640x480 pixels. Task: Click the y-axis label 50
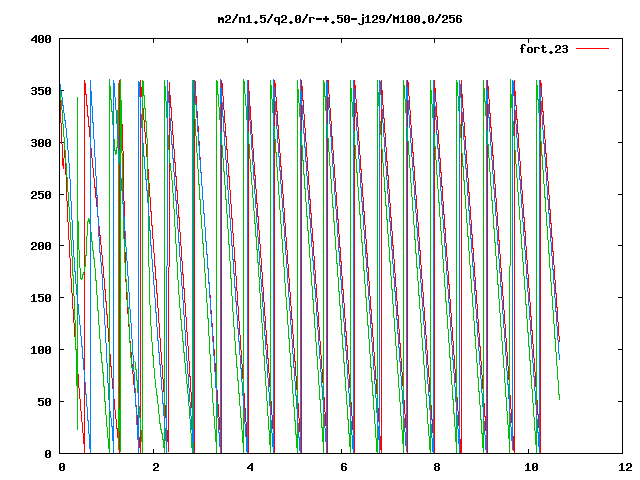point(44,402)
